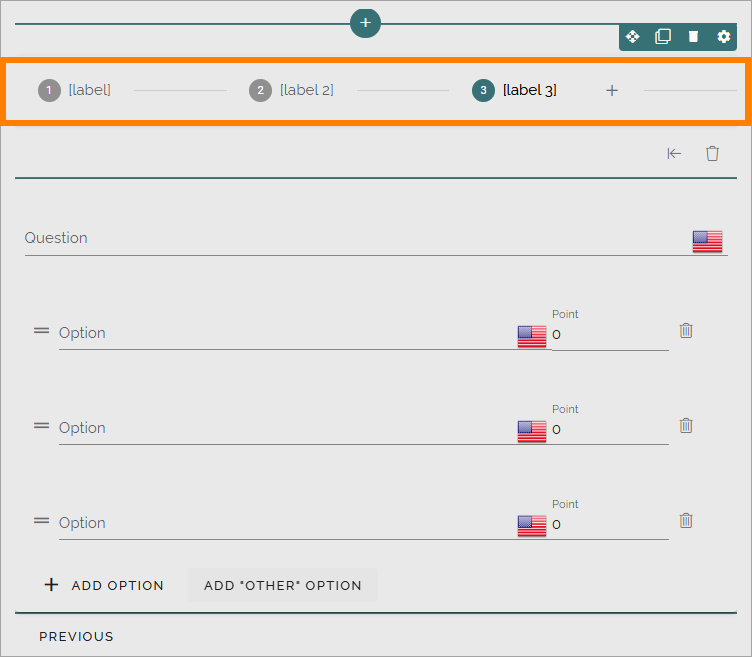Image resolution: width=752 pixels, height=657 pixels.
Task: Open block settings gear icon
Action: coord(723,36)
